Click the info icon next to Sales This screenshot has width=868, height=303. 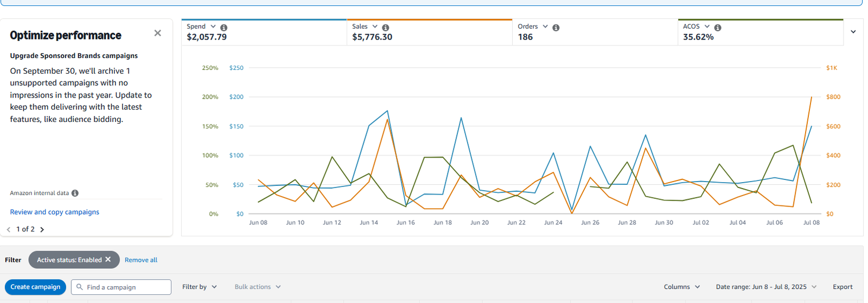(x=385, y=28)
